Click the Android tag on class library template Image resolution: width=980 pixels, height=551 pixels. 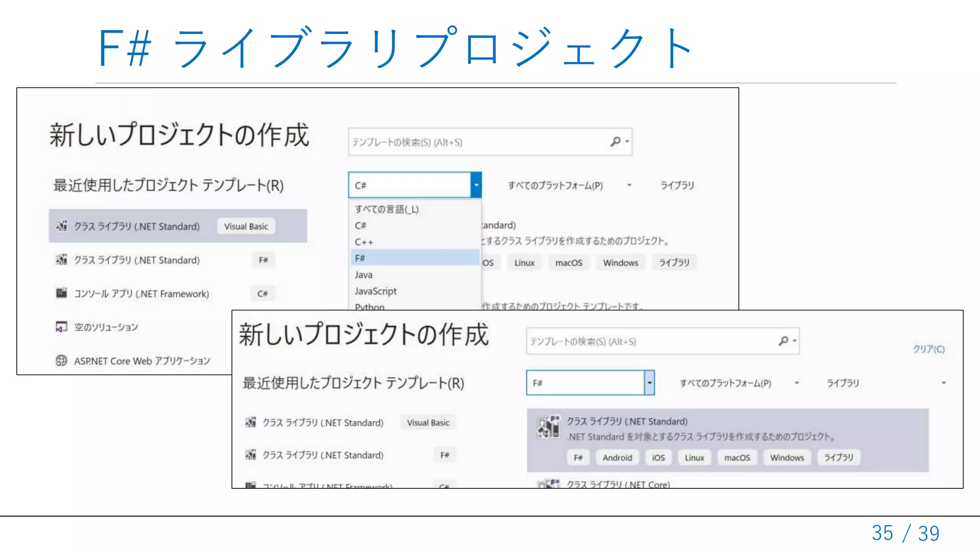pyautogui.click(x=617, y=458)
